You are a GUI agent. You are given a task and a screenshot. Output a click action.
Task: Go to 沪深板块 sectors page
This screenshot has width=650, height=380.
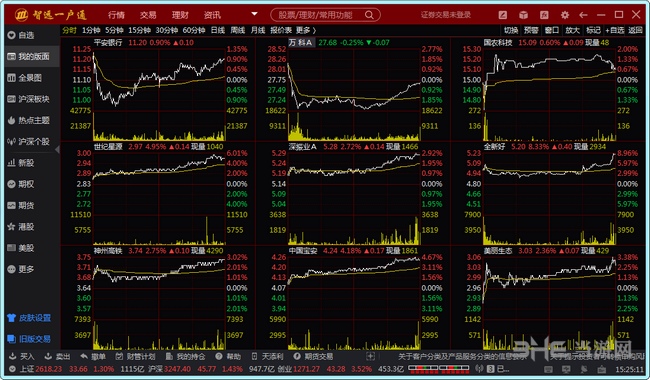point(29,99)
